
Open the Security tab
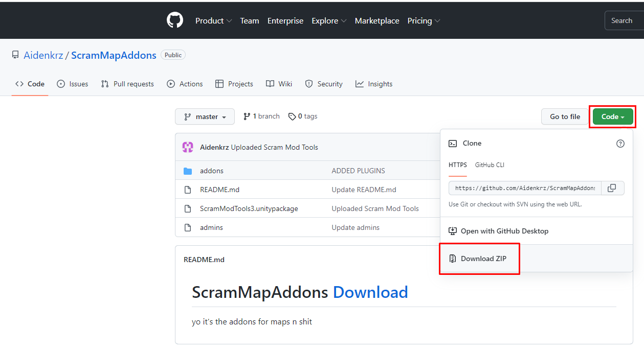coord(324,84)
